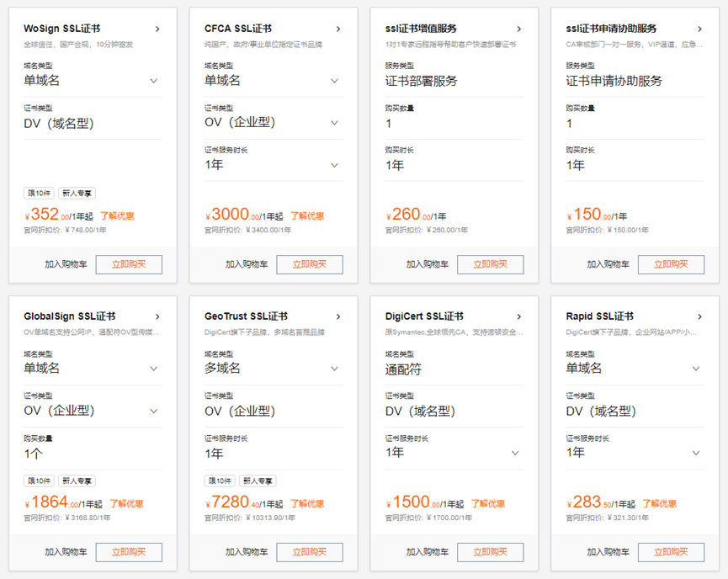Image resolution: width=728 pixels, height=579 pixels.
Task: Click 立即购买 for GeoTrust SSL证书
Action: click(310, 552)
